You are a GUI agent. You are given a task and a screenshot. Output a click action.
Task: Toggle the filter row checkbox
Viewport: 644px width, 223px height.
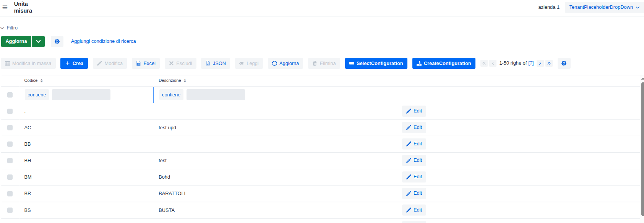tap(10, 95)
